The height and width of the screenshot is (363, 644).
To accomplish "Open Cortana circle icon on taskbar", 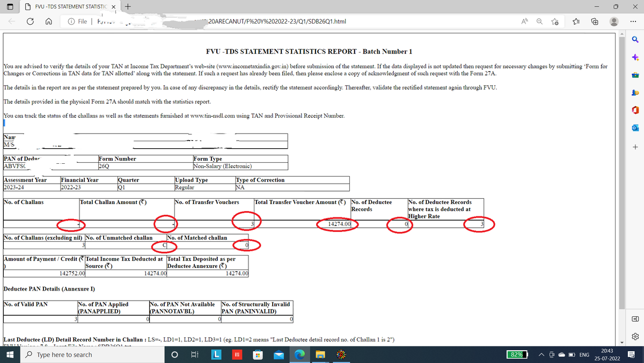I will [173, 354].
